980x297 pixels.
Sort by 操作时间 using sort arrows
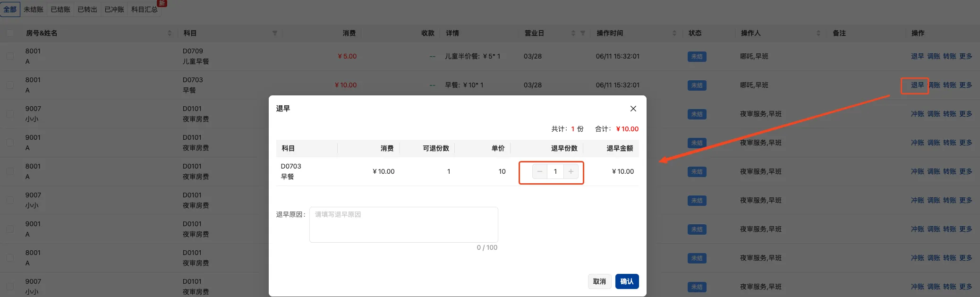pyautogui.click(x=674, y=33)
